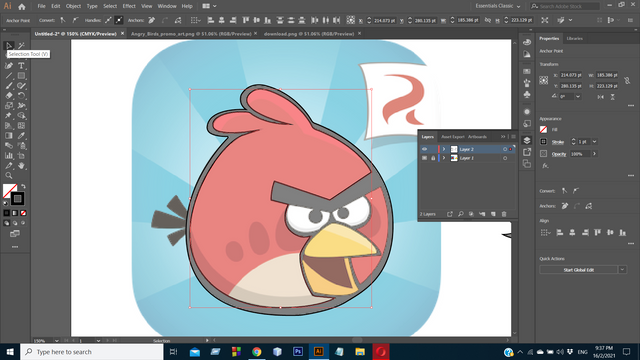Image resolution: width=640 pixels, height=360 pixels.
Task: Open Photoshop from the taskbar
Action: [298, 352]
